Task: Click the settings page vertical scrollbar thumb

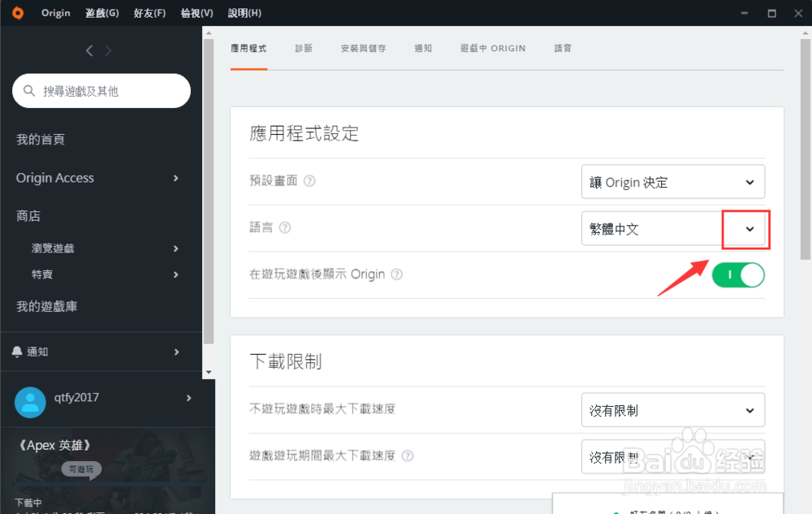Action: coord(806,149)
